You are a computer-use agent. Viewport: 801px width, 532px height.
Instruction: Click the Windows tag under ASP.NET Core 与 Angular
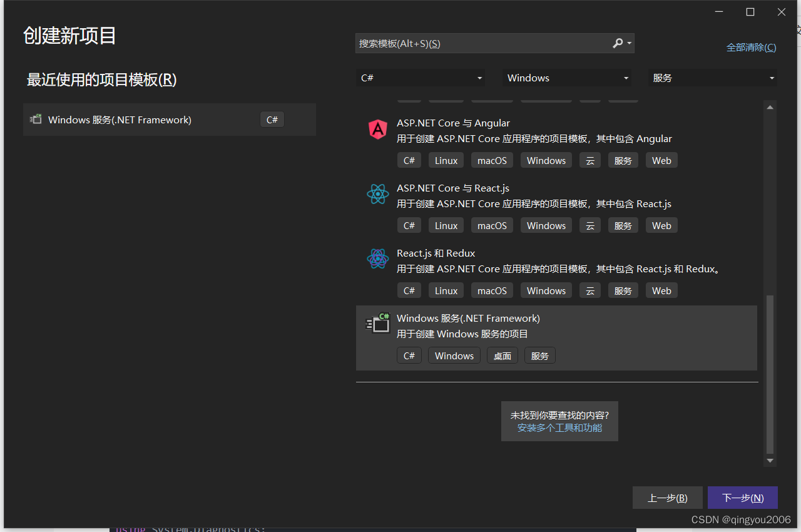546,161
